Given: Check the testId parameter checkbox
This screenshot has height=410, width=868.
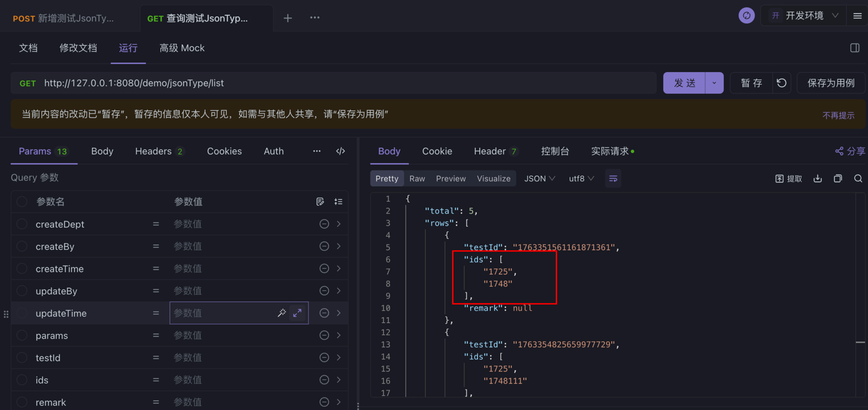Looking at the screenshot, I should coord(22,358).
